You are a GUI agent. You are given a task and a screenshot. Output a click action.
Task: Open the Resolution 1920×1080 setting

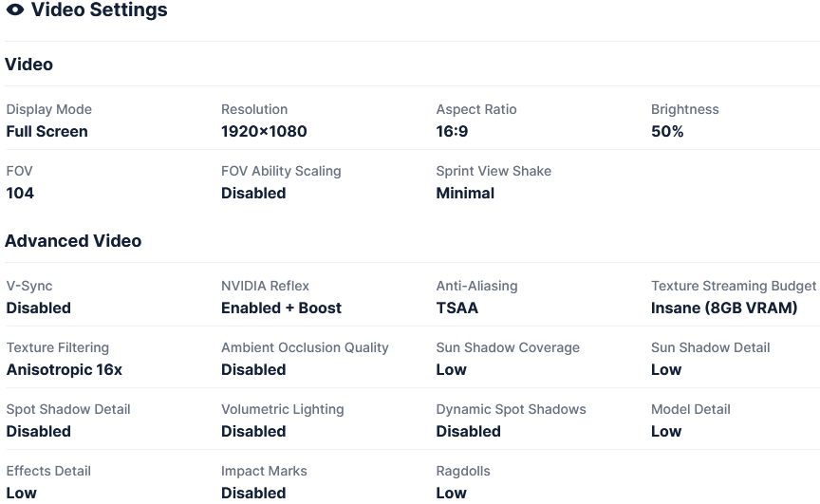pos(264,131)
